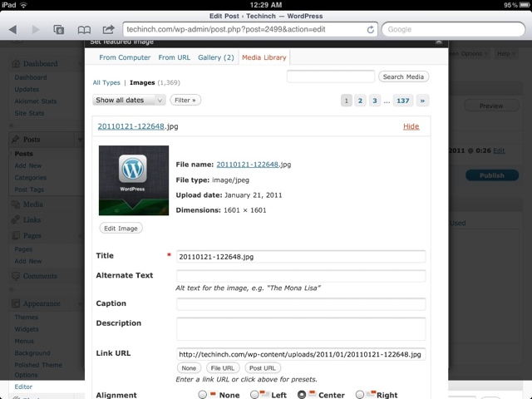Reload the page with the refresh icon
Image resolution: width=532 pixels, height=399 pixels.
tap(371, 30)
